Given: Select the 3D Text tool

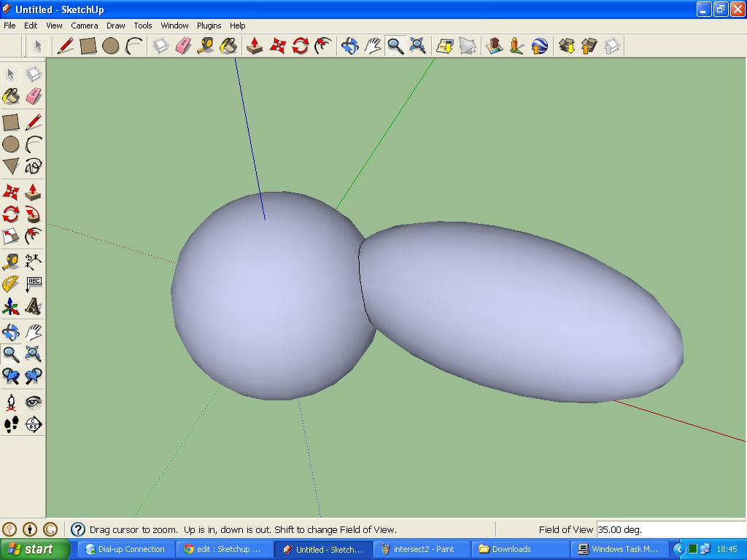Looking at the screenshot, I should [34, 306].
